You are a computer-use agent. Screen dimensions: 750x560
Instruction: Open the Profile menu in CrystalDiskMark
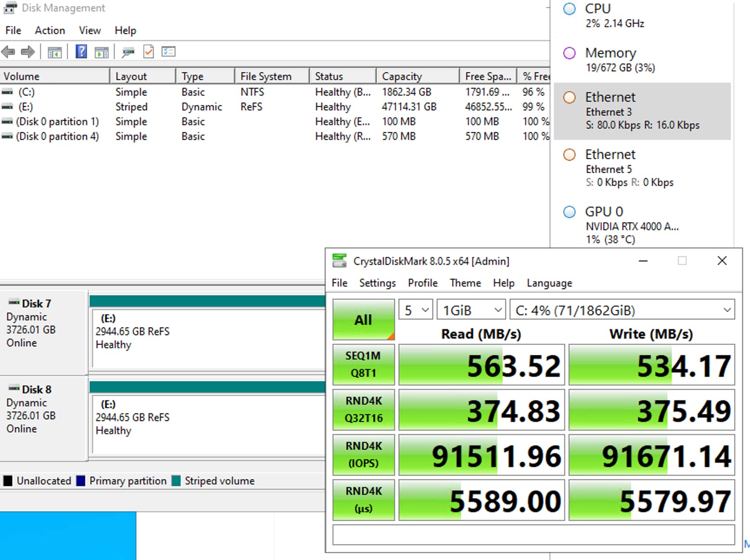(422, 283)
